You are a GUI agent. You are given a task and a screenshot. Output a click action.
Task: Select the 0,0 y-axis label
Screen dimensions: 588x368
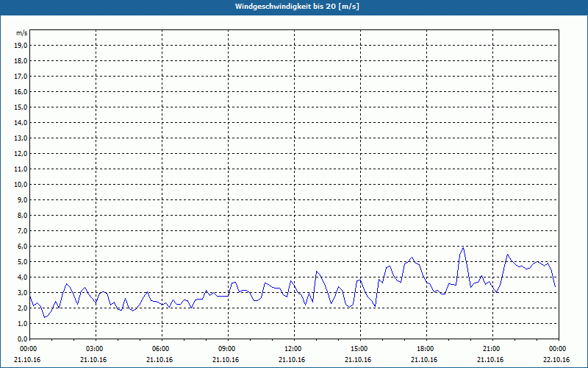pyautogui.click(x=23, y=339)
